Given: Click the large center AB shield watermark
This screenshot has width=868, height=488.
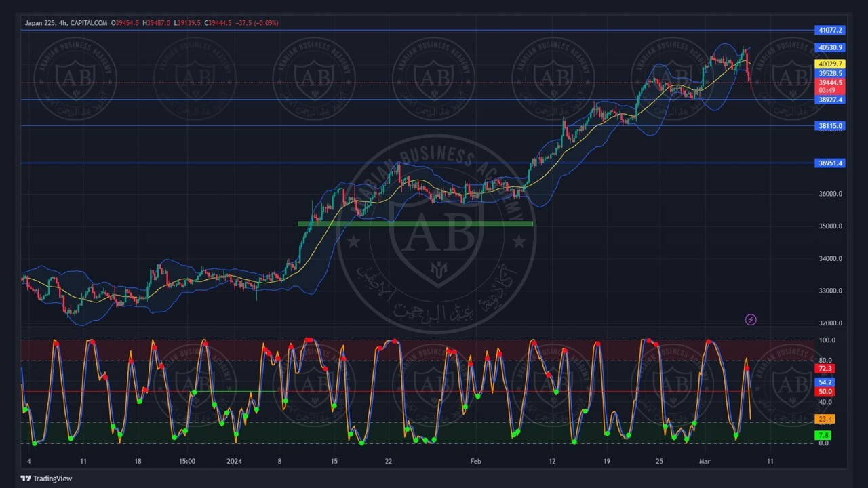Looking at the screenshot, I should (x=435, y=235).
